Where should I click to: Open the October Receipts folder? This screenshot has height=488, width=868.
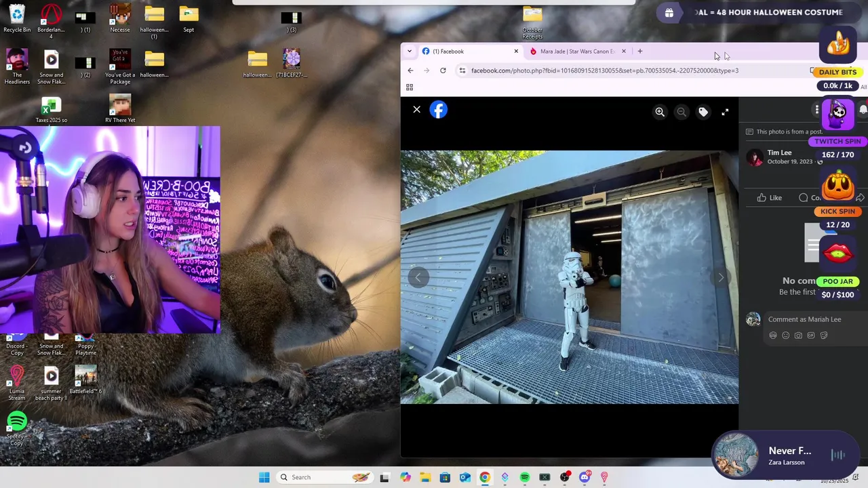point(532,22)
